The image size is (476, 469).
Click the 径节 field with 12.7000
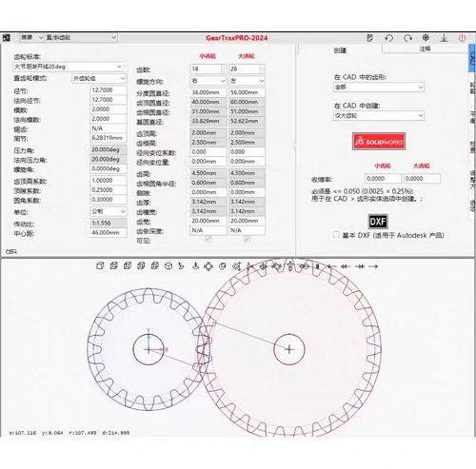coord(109,90)
